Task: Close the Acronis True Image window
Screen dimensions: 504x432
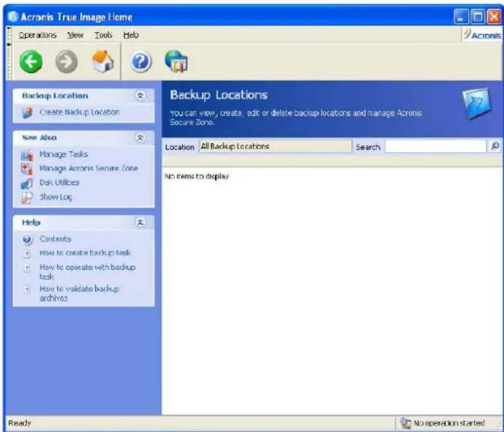Action: [x=494, y=17]
